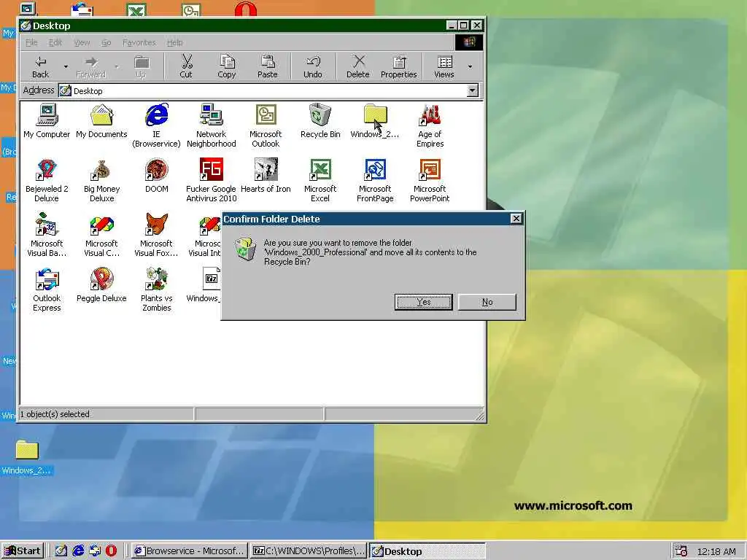Select the Microsoft FrontPage shortcut
747x560 pixels.
click(375, 181)
